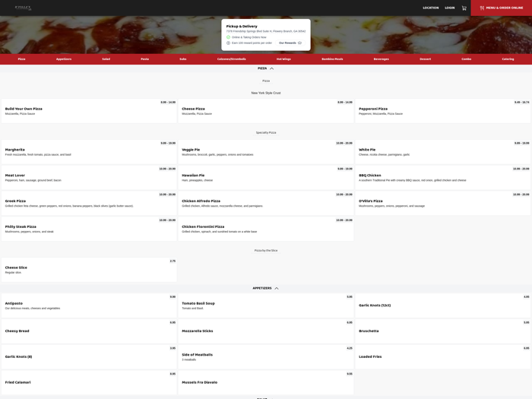Click the gift icon next to Our Rewards

299,43
